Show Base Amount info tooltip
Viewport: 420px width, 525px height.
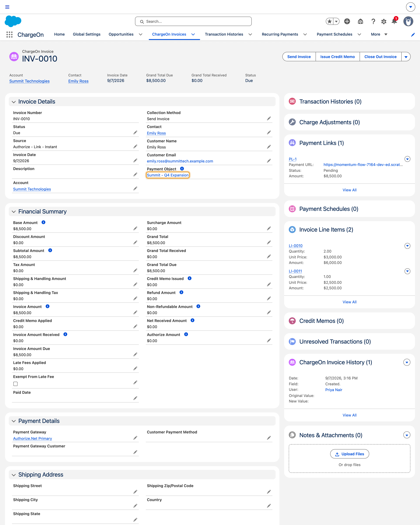pyautogui.click(x=43, y=222)
